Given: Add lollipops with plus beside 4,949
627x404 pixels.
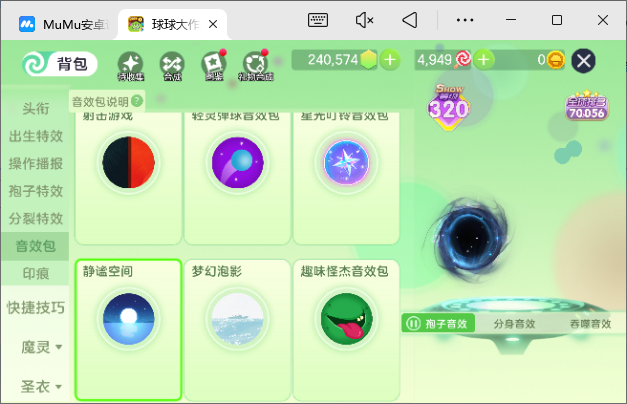Looking at the screenshot, I should click(484, 60).
